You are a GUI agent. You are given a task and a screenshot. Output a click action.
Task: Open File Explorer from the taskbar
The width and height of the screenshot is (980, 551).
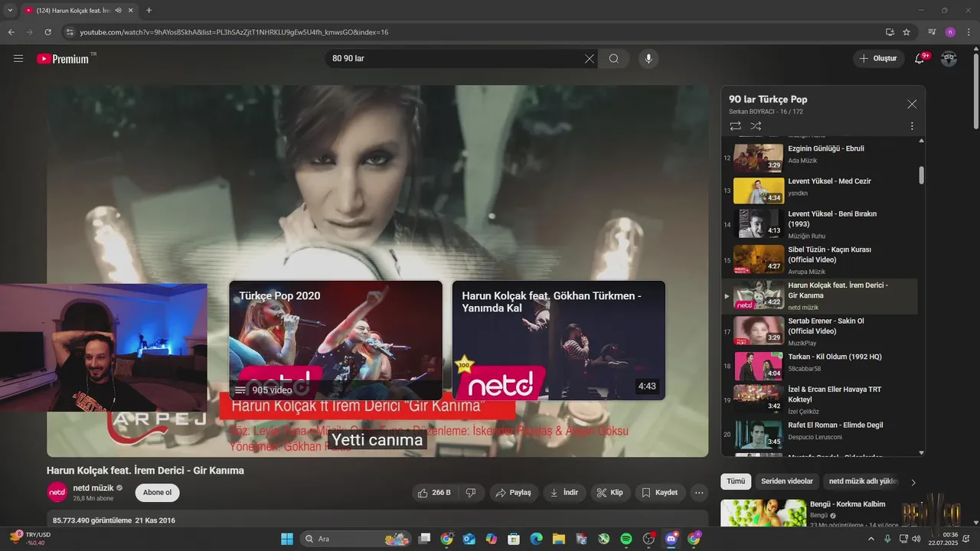click(559, 539)
